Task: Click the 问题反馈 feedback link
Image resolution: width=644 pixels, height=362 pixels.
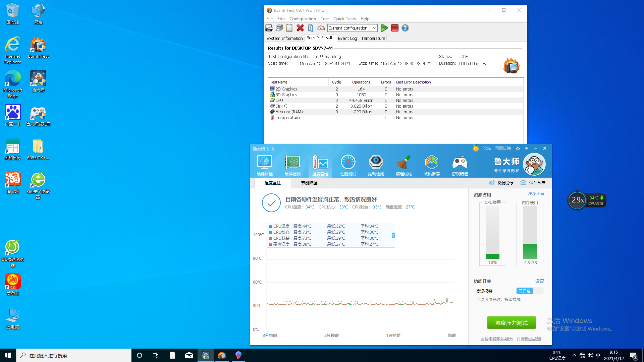Action: (503, 148)
